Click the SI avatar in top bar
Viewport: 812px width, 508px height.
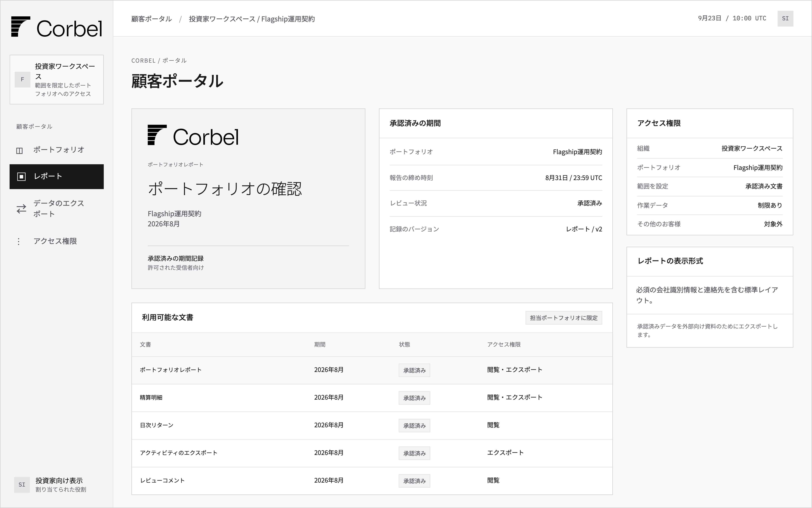pyautogui.click(x=785, y=18)
